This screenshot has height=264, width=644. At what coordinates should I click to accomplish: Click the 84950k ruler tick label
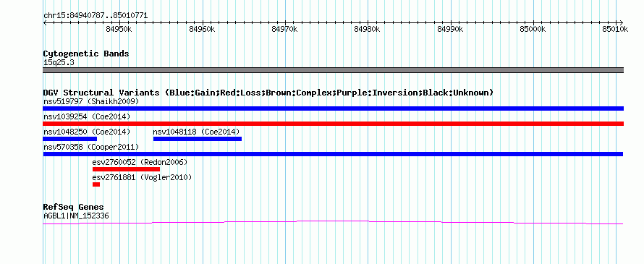click(x=119, y=29)
